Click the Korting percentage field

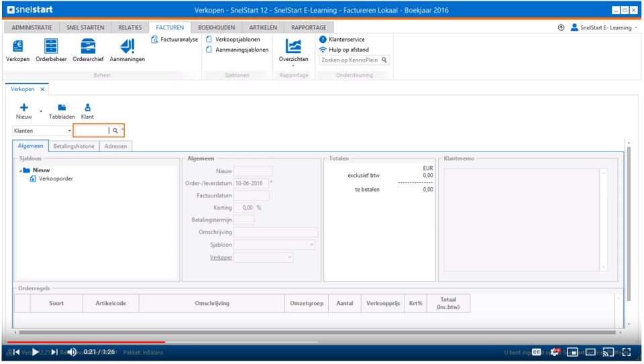tap(244, 208)
